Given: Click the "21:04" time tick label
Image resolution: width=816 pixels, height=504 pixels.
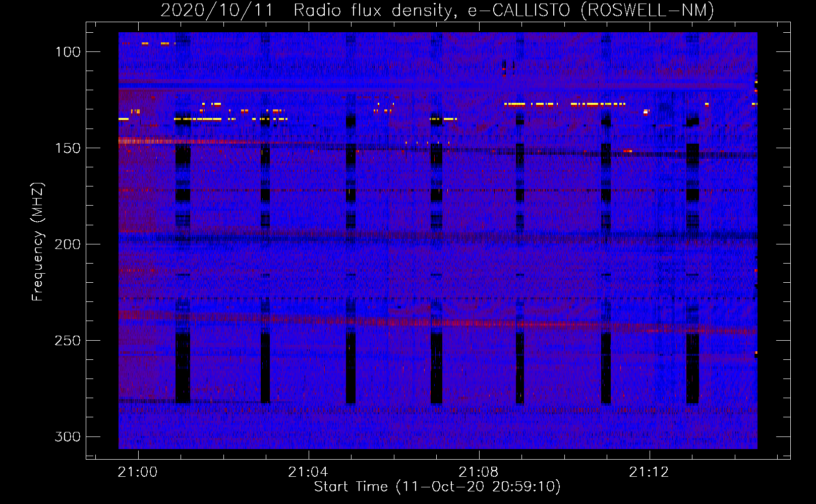Looking at the screenshot, I should click(308, 472).
